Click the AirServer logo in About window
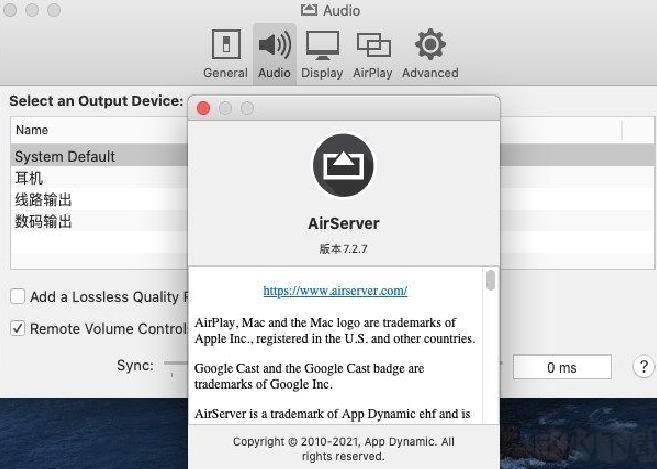Screen dimensions: 657x469 click(x=343, y=165)
